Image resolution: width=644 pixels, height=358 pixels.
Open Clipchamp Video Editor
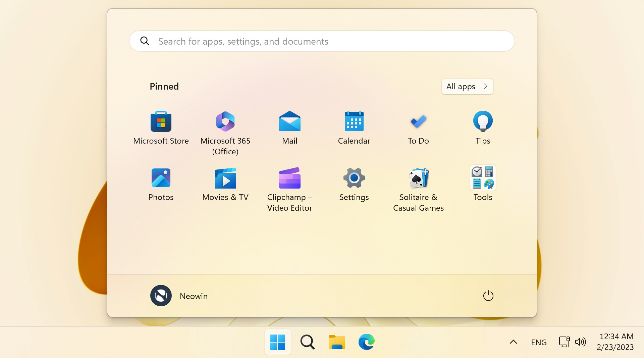click(x=290, y=190)
